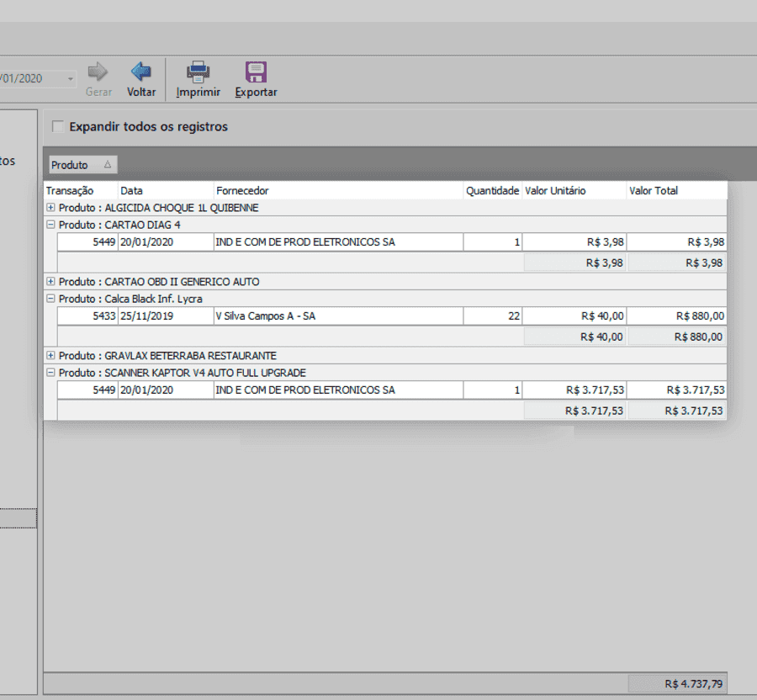Click product label ALGICIDA CHOQUE 1L QUIBENNE
Screen dimensions: 757x700
(x=182, y=208)
